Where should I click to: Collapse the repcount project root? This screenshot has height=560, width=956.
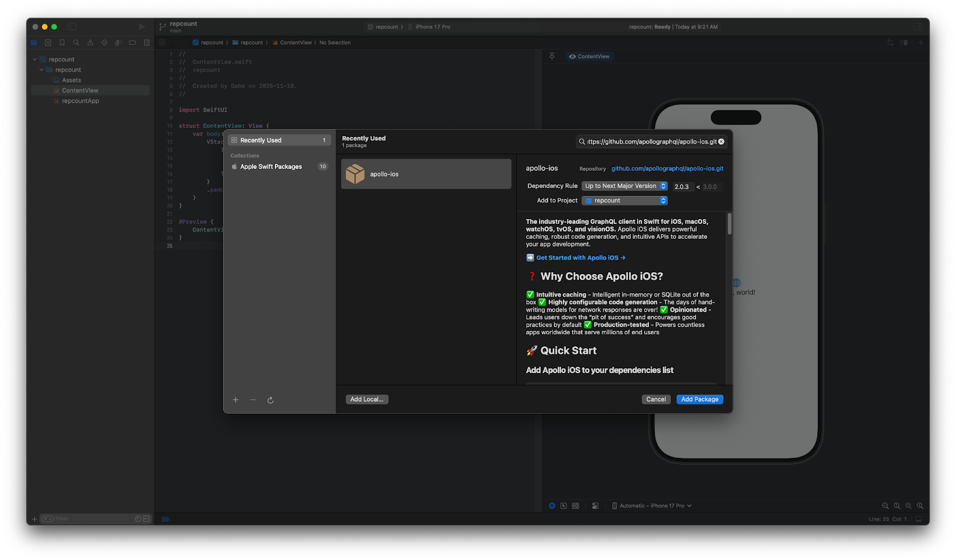coord(35,60)
